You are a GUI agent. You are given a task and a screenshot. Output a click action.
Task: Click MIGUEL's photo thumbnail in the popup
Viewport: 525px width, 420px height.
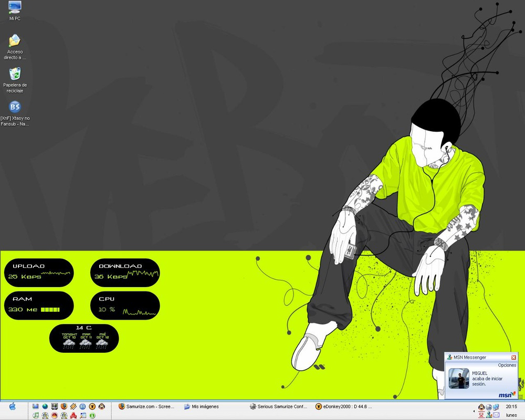click(x=459, y=378)
